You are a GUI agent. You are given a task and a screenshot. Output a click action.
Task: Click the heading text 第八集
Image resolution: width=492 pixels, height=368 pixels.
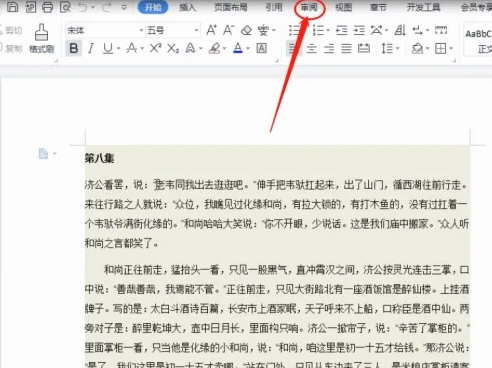99,158
